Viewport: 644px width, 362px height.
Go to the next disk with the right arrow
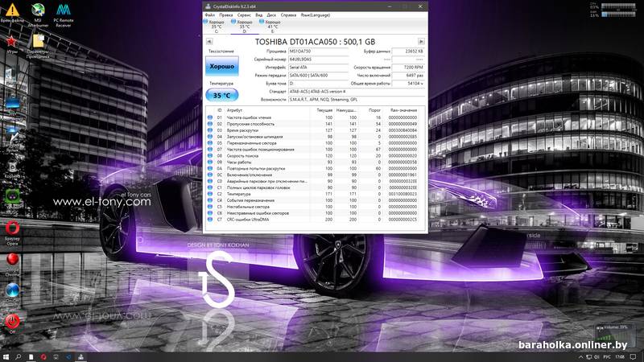click(x=421, y=42)
